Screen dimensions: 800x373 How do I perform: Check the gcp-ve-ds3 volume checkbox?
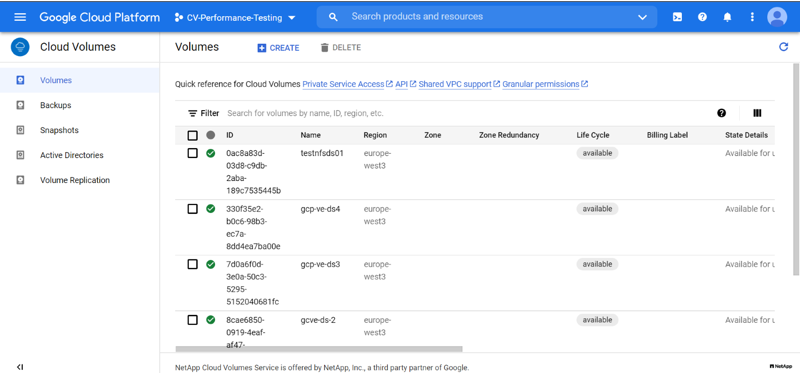pyautogui.click(x=192, y=264)
